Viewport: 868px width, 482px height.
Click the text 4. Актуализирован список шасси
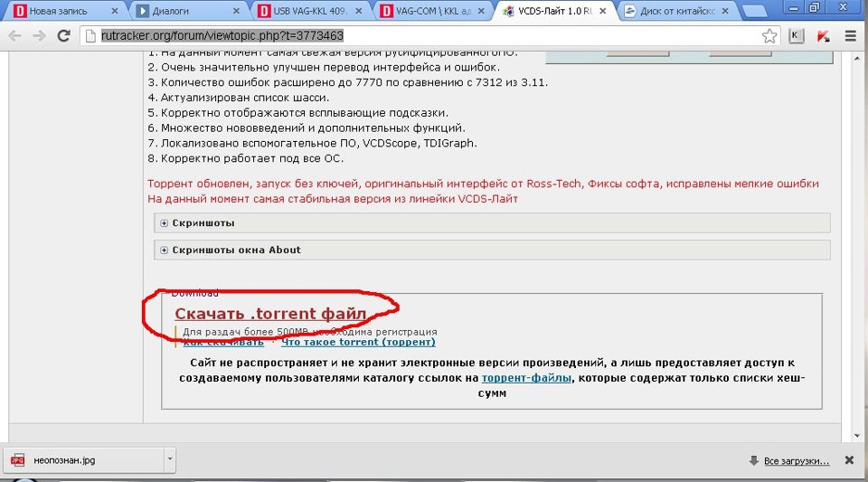tap(239, 98)
